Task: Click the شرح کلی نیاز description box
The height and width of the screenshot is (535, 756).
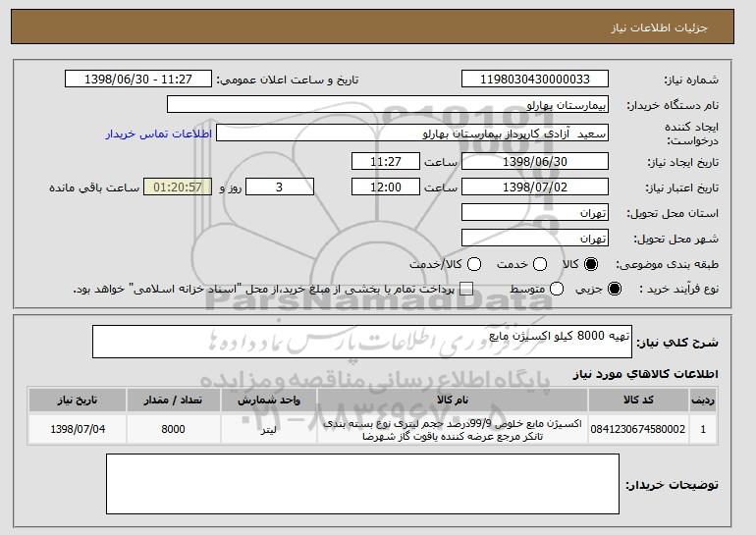Action: (x=362, y=342)
